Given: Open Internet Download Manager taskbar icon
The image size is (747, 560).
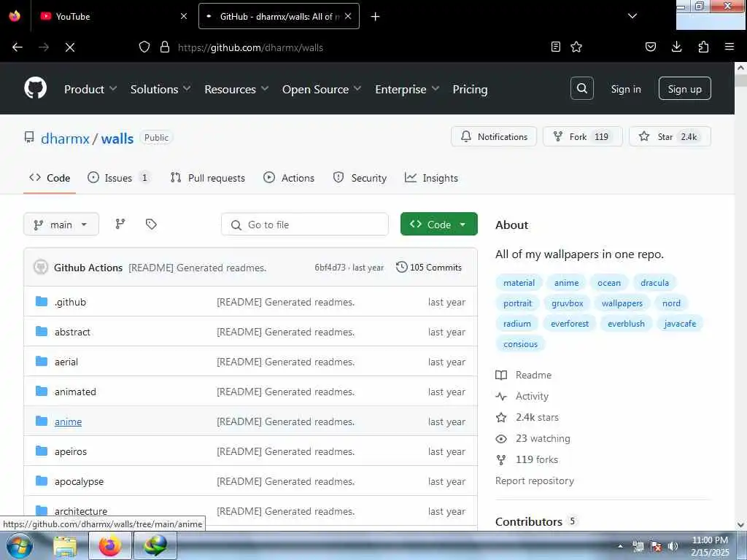Looking at the screenshot, I should pos(155,545).
